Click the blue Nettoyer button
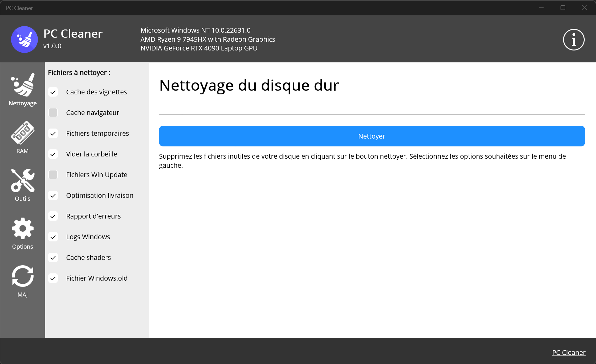The image size is (596, 364). pos(372,136)
